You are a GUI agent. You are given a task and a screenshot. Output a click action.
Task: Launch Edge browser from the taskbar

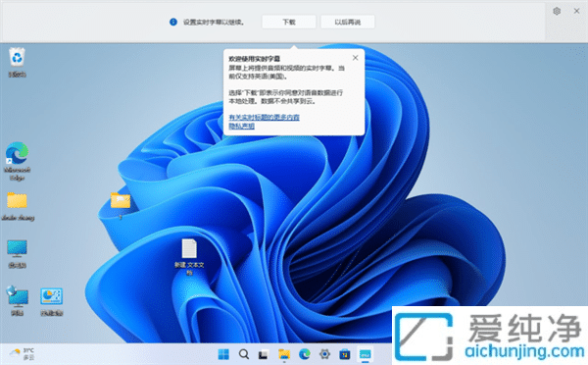[305, 354]
